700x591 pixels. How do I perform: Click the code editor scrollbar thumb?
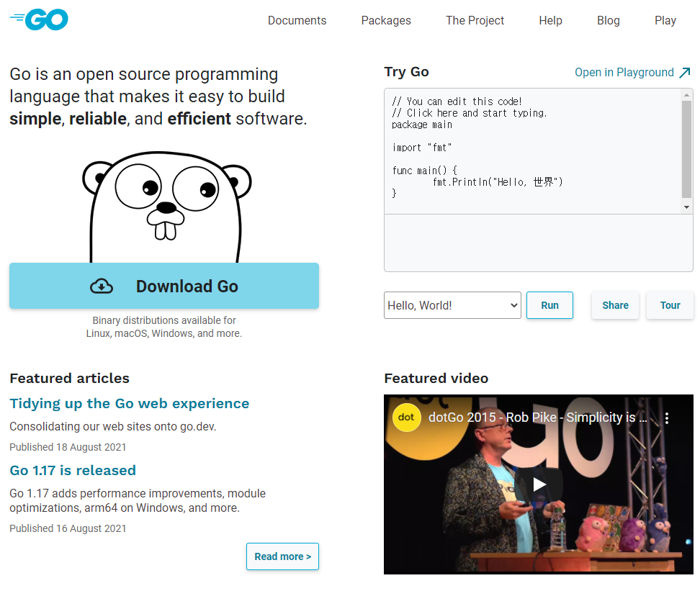tap(686, 149)
